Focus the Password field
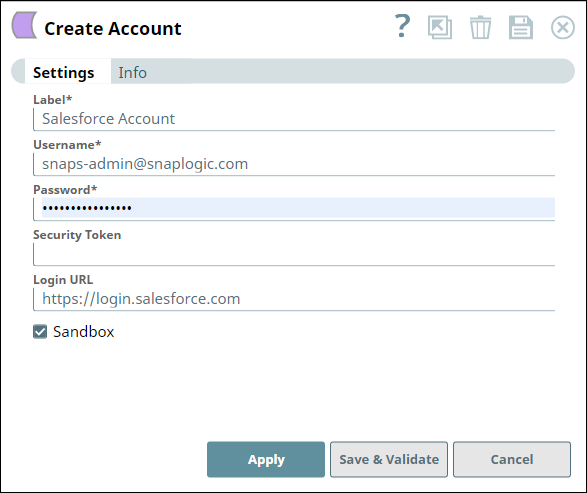587x493 pixels. point(294,209)
